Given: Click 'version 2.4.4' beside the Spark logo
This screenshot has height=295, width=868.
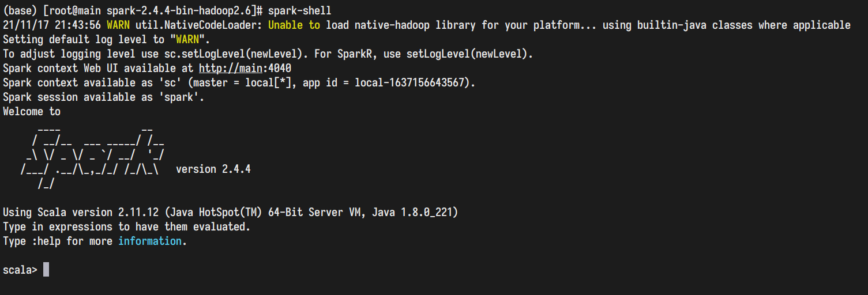Looking at the screenshot, I should (213, 169).
